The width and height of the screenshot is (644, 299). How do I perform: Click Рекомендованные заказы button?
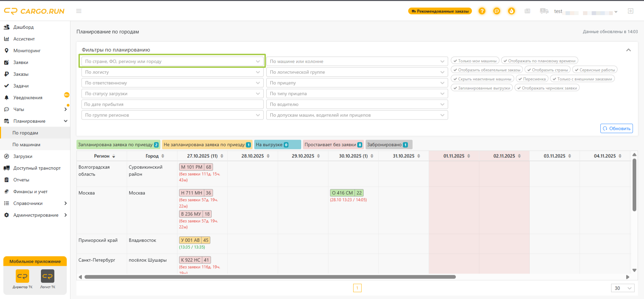pos(440,11)
